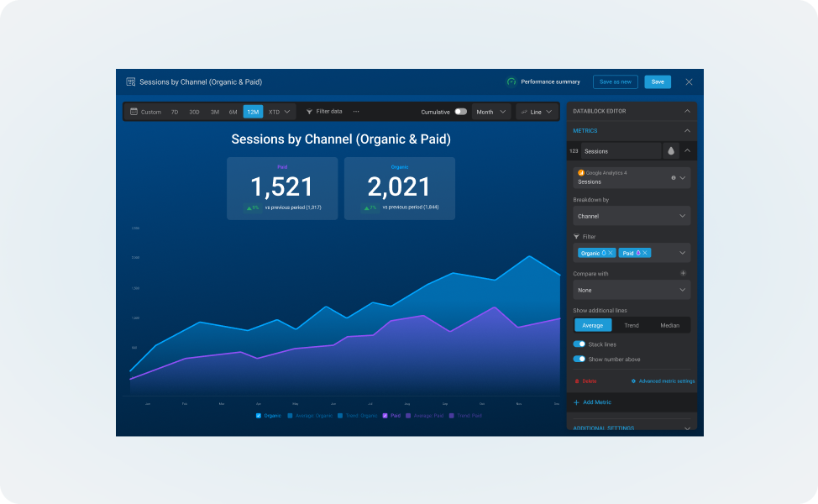818x504 pixels.
Task: Open the Channel breakdown dropdown
Action: click(631, 216)
